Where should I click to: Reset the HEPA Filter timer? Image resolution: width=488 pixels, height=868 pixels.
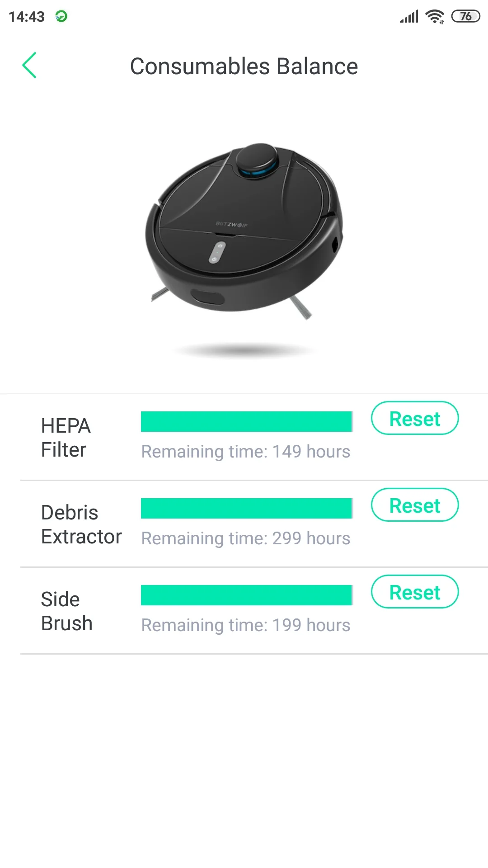coord(414,419)
